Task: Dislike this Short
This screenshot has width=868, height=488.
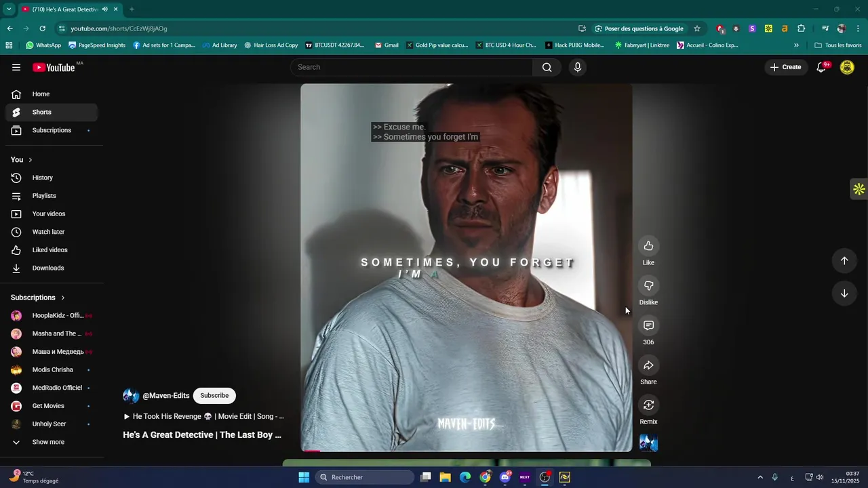Action: coord(648,286)
